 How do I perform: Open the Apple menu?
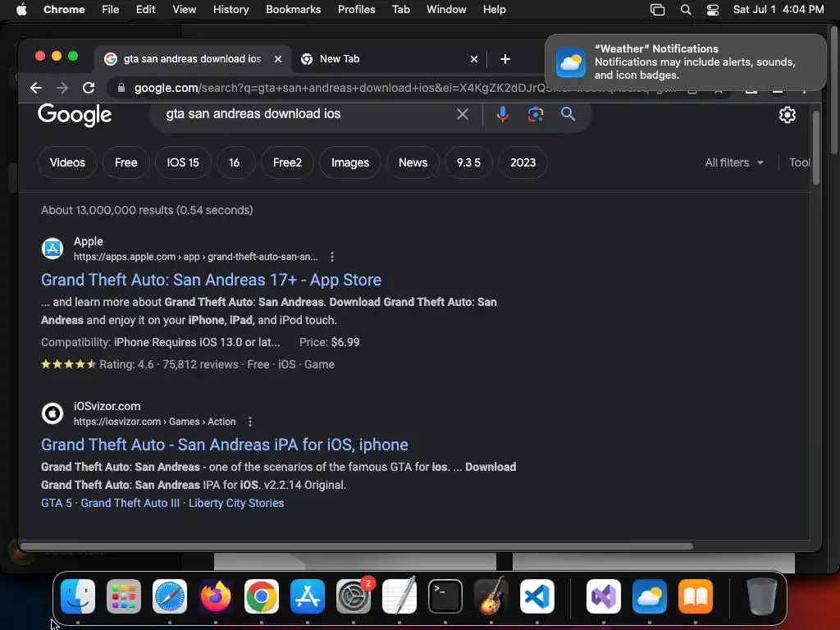21,10
